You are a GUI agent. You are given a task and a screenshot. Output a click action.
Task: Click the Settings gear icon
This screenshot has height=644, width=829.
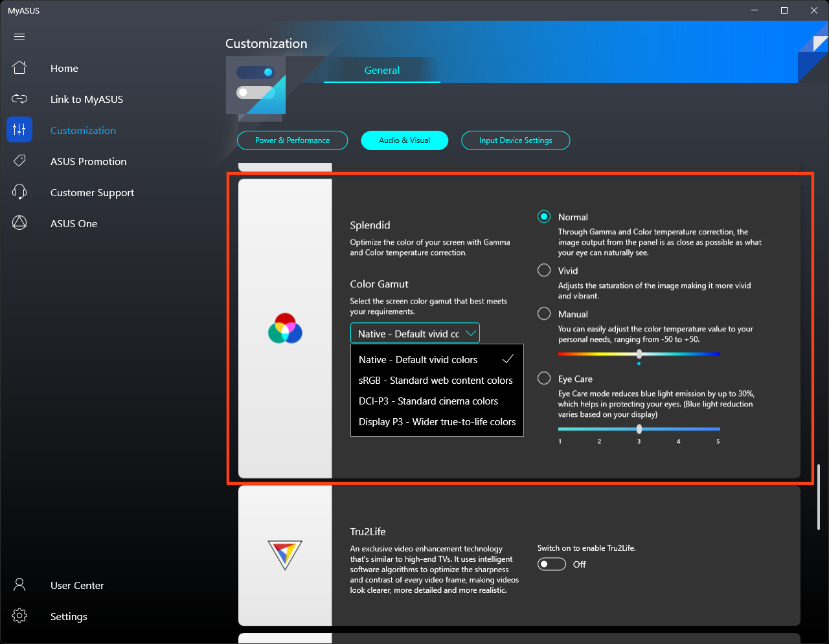click(19, 616)
